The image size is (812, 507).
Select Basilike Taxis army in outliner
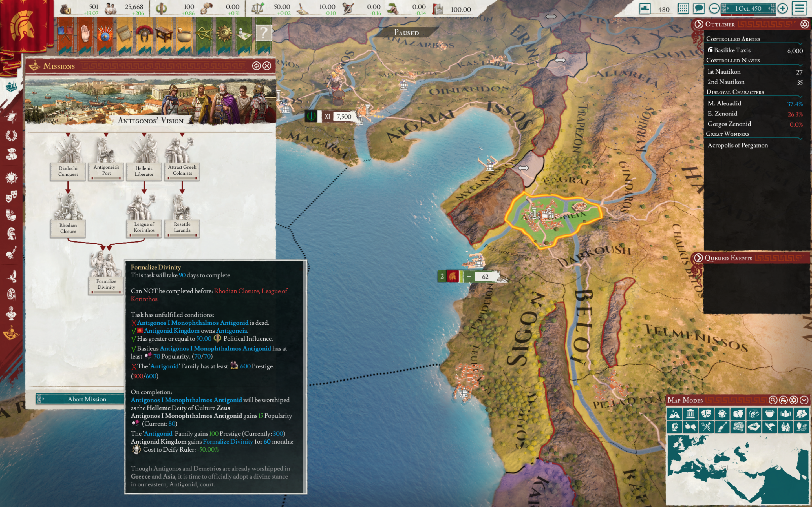pos(732,50)
